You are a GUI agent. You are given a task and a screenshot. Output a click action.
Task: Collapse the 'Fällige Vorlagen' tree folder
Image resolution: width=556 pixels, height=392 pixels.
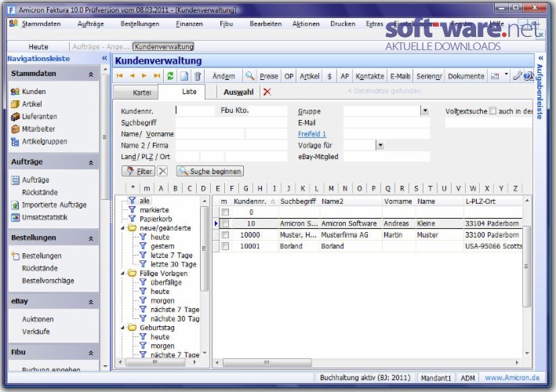point(122,274)
